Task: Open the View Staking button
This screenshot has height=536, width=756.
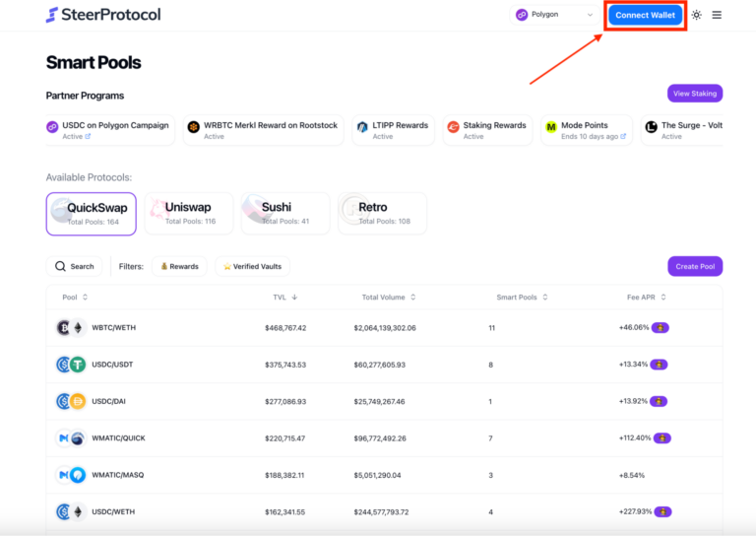Action: click(694, 94)
